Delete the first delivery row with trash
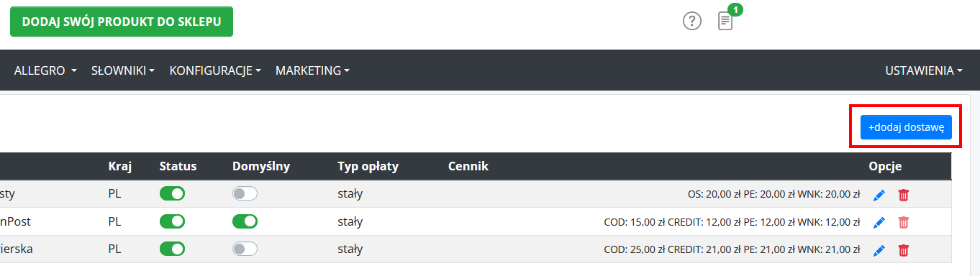Viewport: 980px width, 276px height. tap(904, 195)
